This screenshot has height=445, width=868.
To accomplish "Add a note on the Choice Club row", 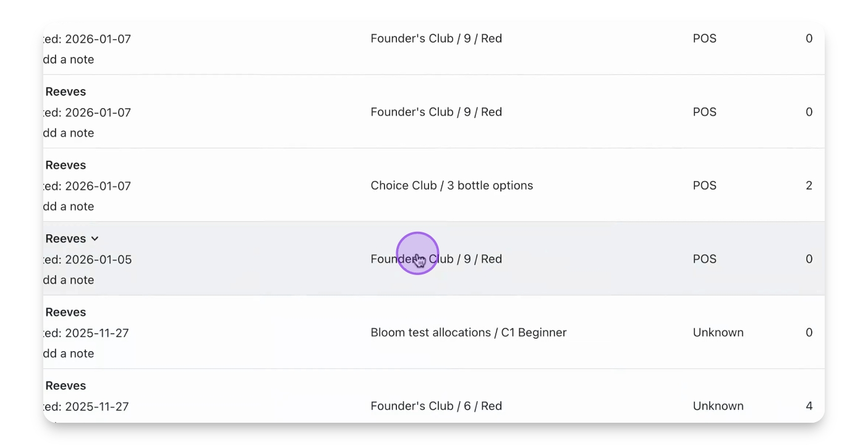I will pos(69,206).
